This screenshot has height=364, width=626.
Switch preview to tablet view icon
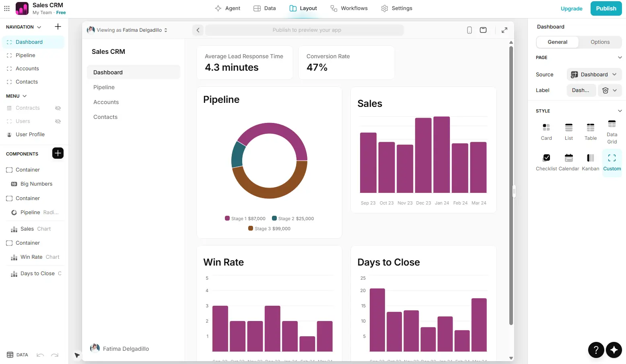[483, 30]
